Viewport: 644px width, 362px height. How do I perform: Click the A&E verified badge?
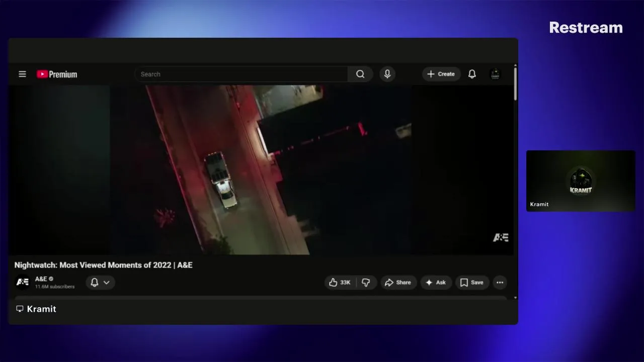51,279
